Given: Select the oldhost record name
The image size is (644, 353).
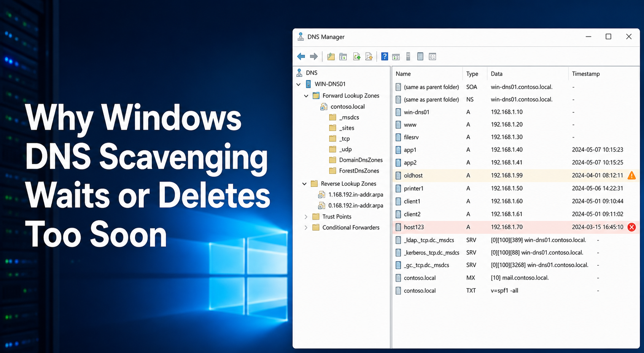Looking at the screenshot, I should (x=413, y=176).
